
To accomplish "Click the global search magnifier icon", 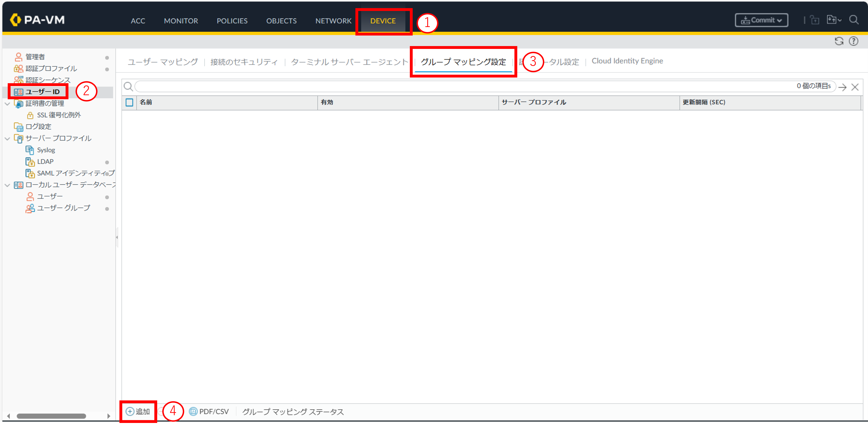I will pyautogui.click(x=854, y=20).
